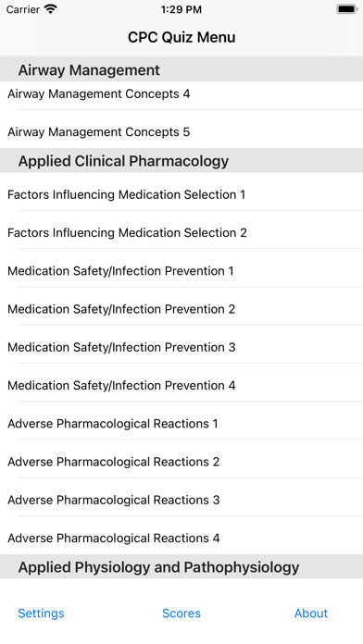Open the About page
The width and height of the screenshot is (363, 644).
311,613
